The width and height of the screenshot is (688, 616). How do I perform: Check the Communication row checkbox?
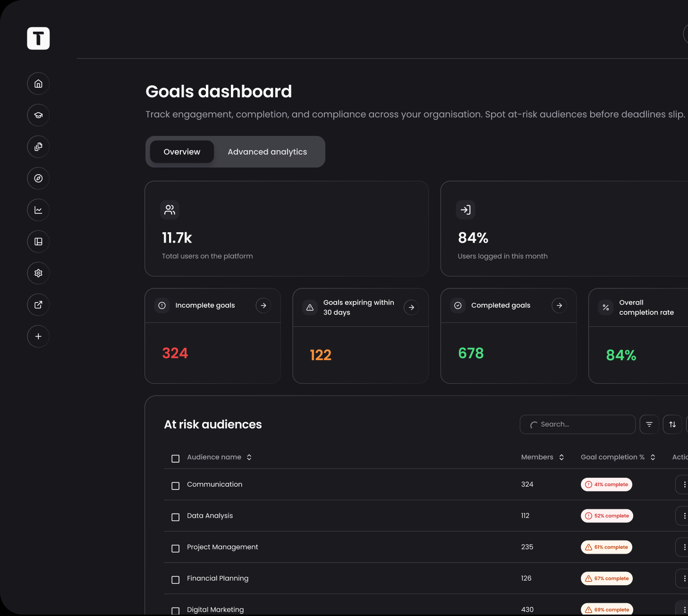click(176, 486)
